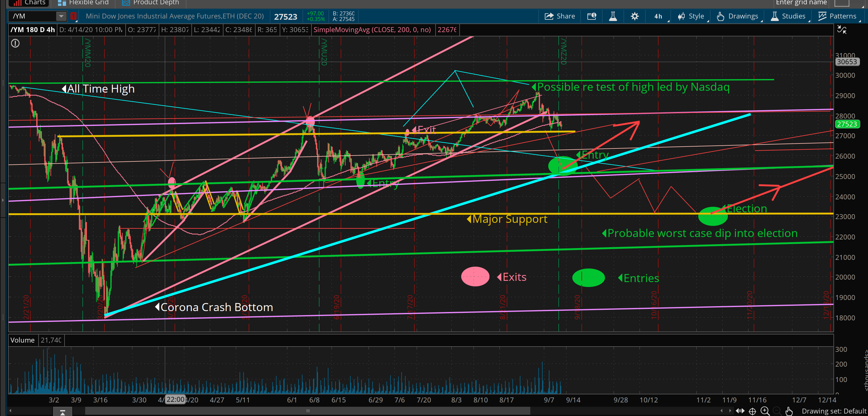Click the time axis expansion arrows icon
The width and height of the screenshot is (868, 416).
click(x=740, y=411)
